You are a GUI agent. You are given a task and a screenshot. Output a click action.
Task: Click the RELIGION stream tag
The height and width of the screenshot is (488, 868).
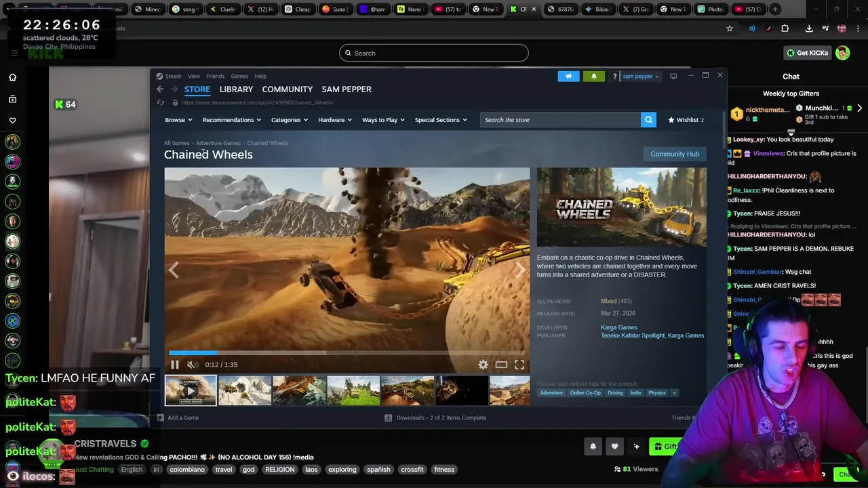coord(280,469)
